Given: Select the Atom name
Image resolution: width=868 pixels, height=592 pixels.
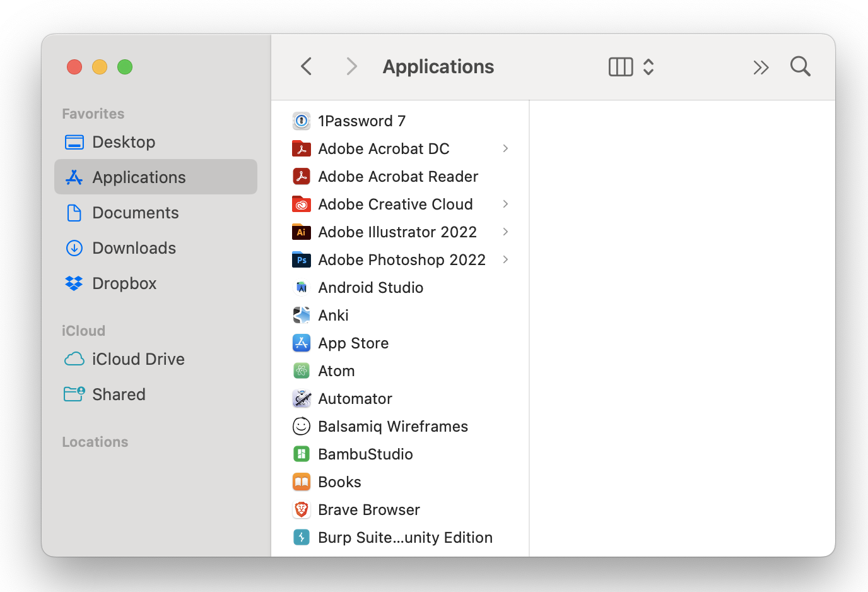Looking at the screenshot, I should (336, 370).
